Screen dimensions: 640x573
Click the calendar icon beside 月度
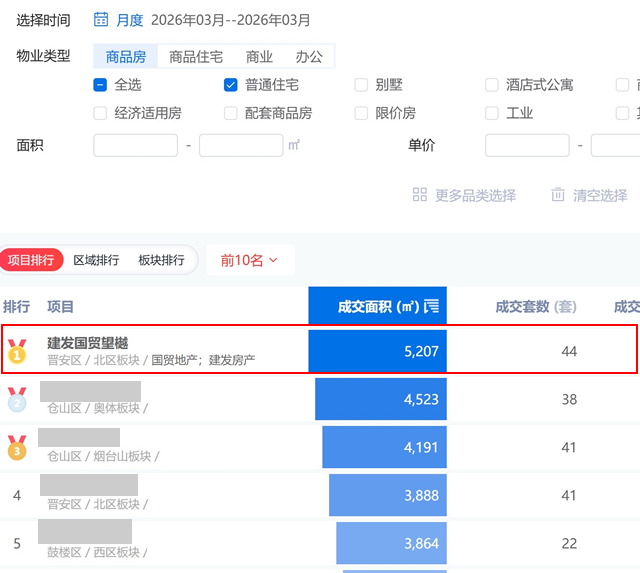101,20
